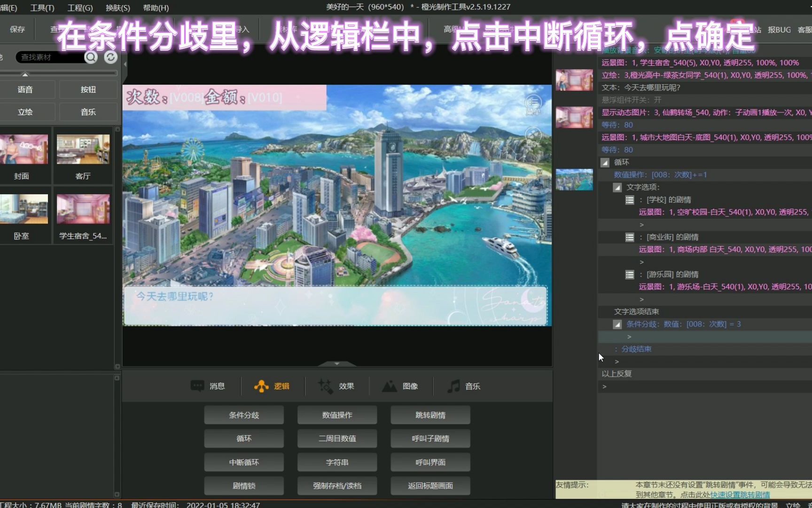Toggle the checkbox on the 条件分歧 line
The height and width of the screenshot is (508, 812).
click(x=617, y=324)
